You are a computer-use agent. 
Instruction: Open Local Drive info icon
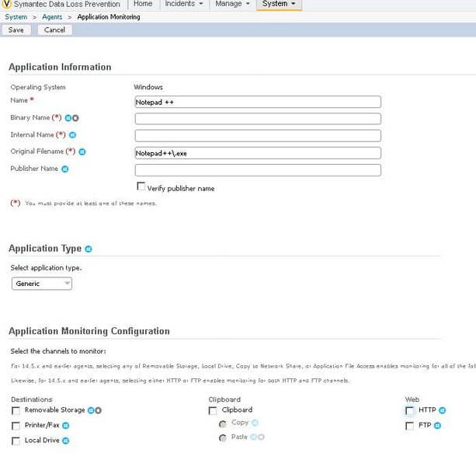tap(65, 441)
